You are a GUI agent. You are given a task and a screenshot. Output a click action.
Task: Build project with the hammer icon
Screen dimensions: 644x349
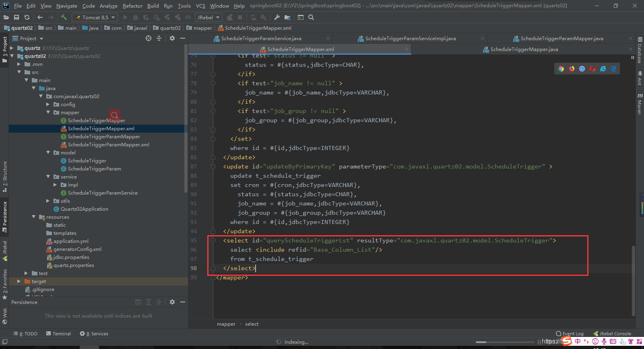click(64, 17)
